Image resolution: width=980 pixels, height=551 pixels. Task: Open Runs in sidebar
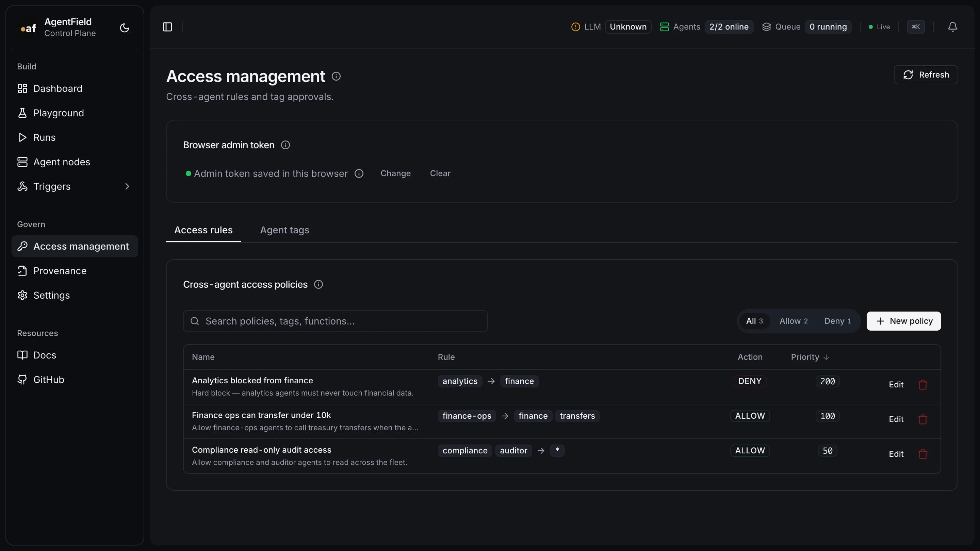pos(75,137)
